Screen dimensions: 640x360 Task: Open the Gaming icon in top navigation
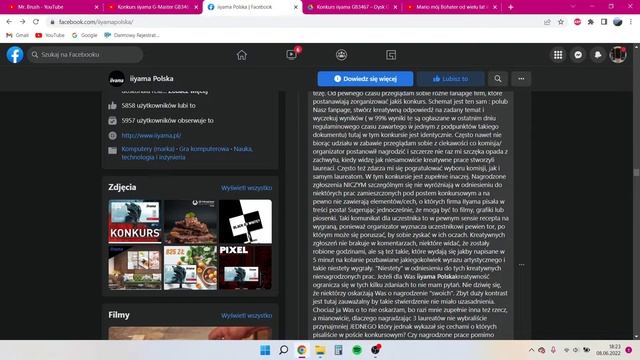(391, 55)
